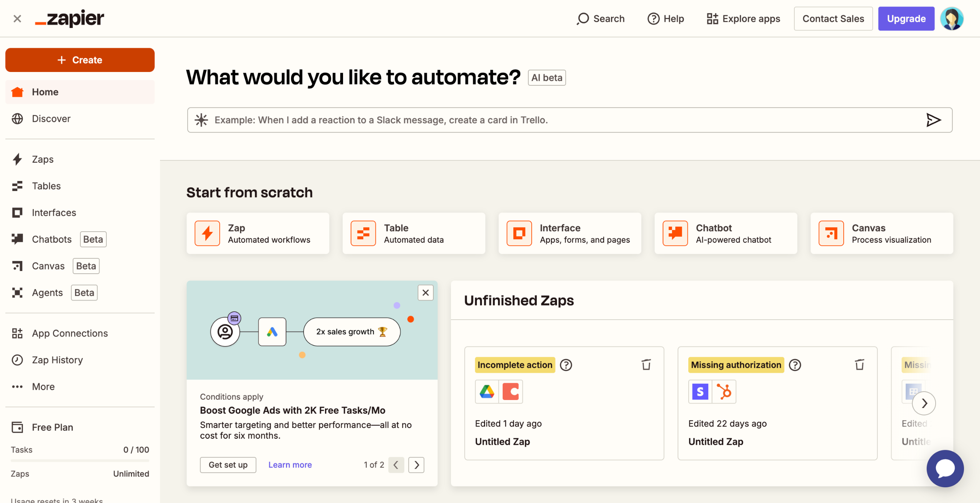Open the chat support bubble
The width and height of the screenshot is (980, 503).
(x=945, y=468)
